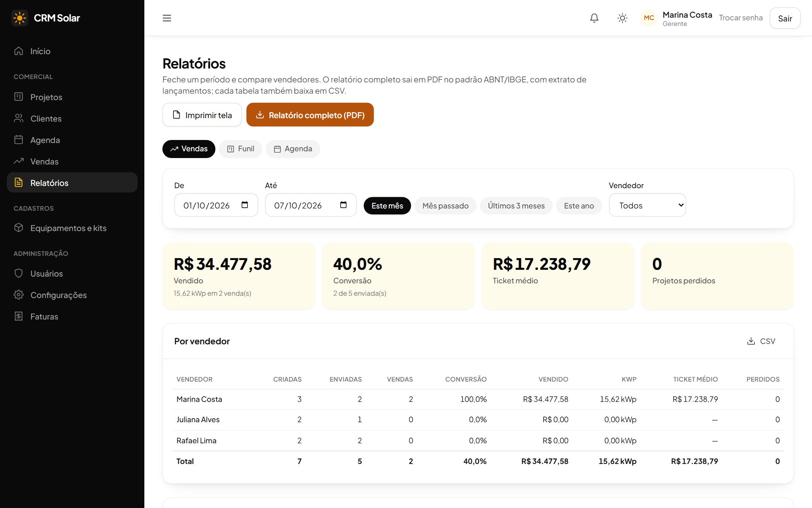Viewport: 812px width, 508px height.
Task: Click the 40,0% Conversão card
Action: [x=398, y=276]
